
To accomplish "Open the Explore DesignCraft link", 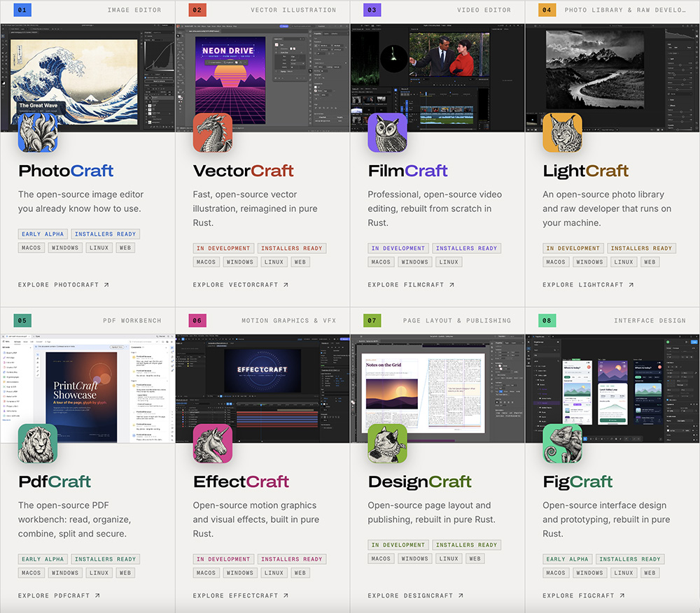I will pyautogui.click(x=415, y=596).
